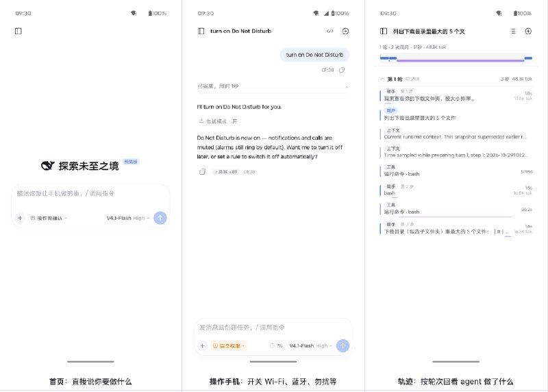
Task: Click the purple segment of the trace timeline
Action: tap(460, 60)
